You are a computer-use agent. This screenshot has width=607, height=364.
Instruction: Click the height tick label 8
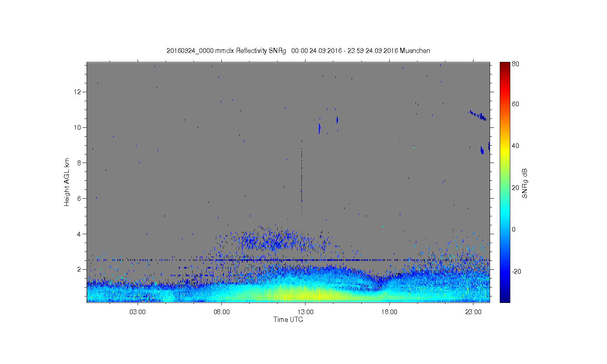pos(80,163)
